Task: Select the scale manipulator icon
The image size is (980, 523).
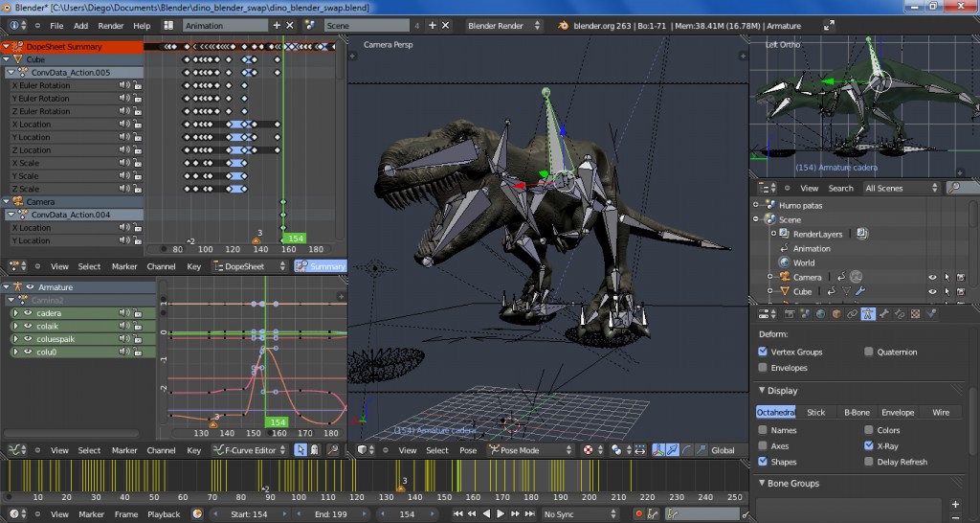Action: coord(701,450)
